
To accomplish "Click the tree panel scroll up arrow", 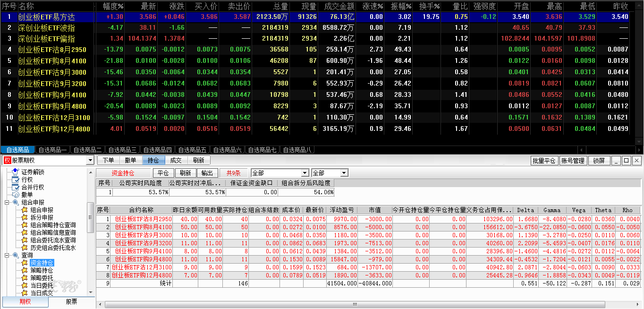I will tap(90, 172).
